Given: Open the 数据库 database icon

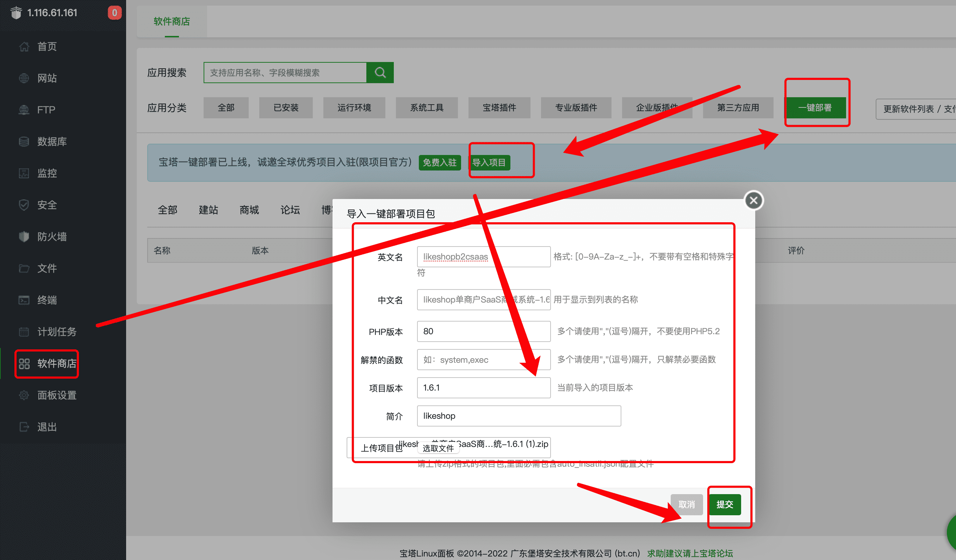Looking at the screenshot, I should tap(24, 142).
